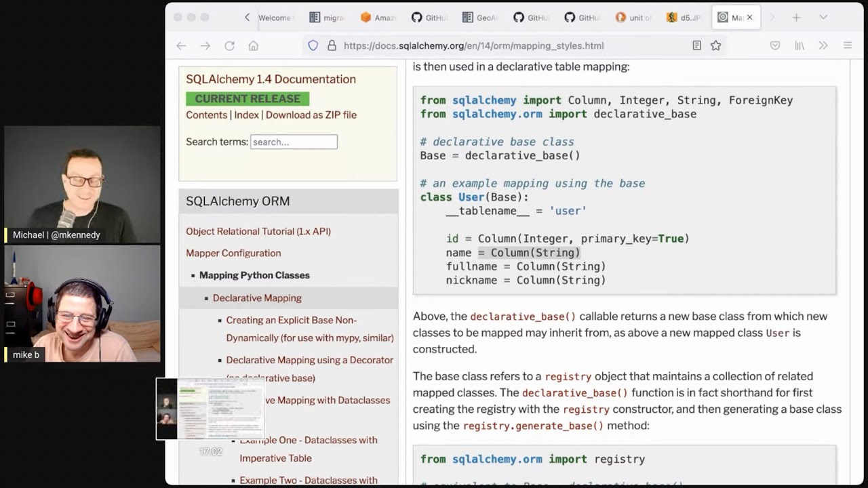Expand the toolbar overflow chevron
The height and width of the screenshot is (488, 868).
tap(823, 45)
